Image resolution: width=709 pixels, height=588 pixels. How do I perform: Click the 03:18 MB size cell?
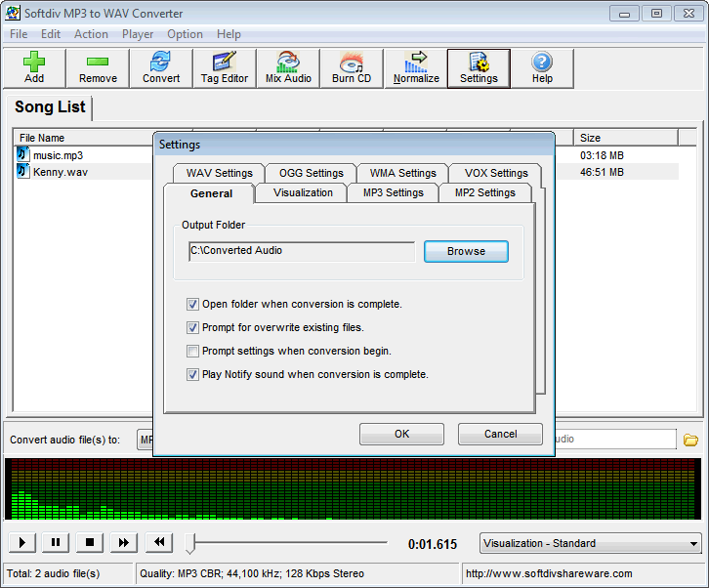tap(602, 155)
